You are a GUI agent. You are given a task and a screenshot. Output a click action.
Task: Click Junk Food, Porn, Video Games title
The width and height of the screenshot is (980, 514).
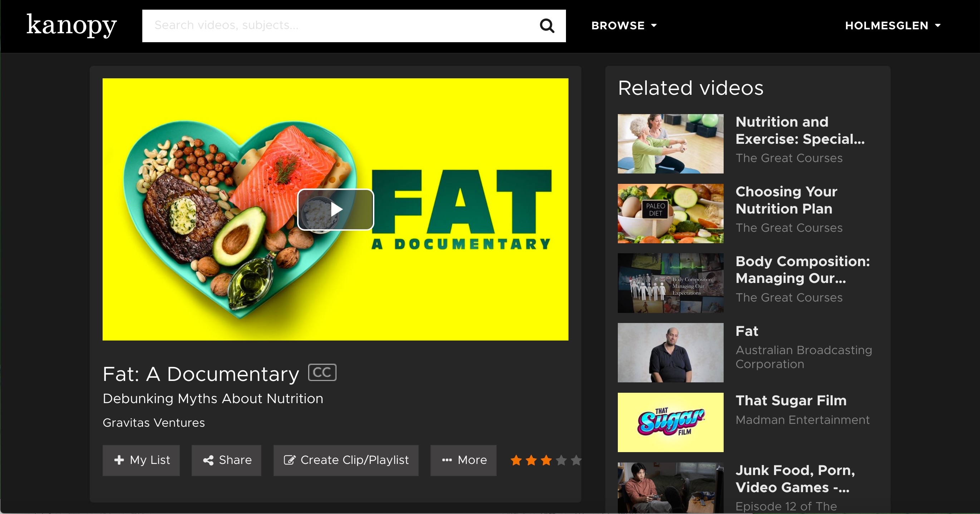tap(795, 479)
